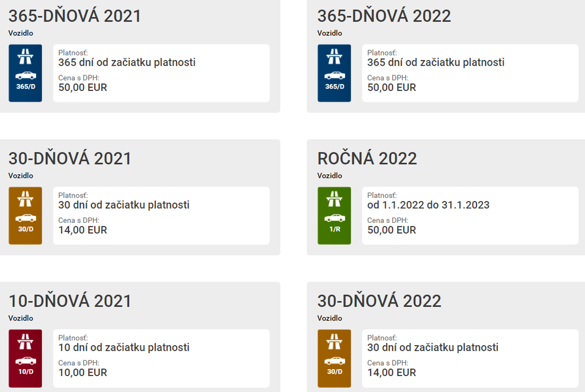The image size is (585, 392).
Task: Select the green 1/R annual vignette icon
Action: [x=334, y=215]
